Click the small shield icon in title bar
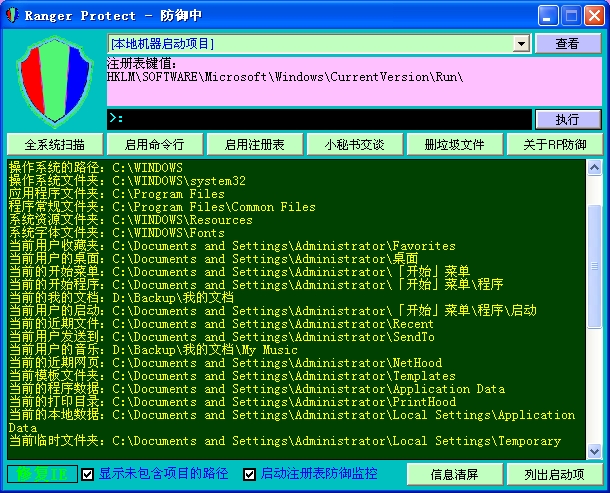The image size is (610, 493). click(12, 15)
